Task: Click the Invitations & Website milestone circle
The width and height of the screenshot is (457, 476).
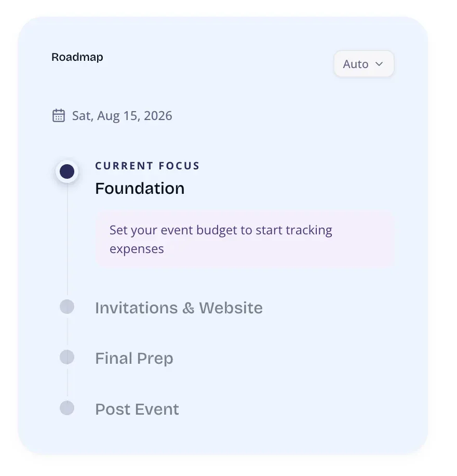Action: (x=66, y=307)
